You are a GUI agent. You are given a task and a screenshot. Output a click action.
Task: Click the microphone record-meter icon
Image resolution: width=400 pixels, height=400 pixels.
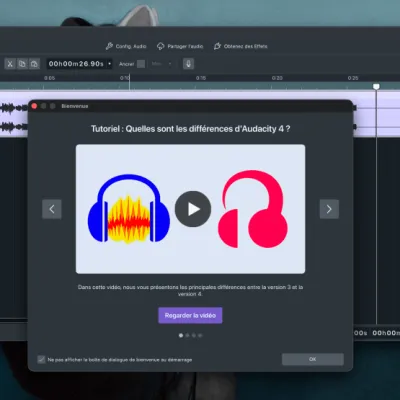(188, 64)
